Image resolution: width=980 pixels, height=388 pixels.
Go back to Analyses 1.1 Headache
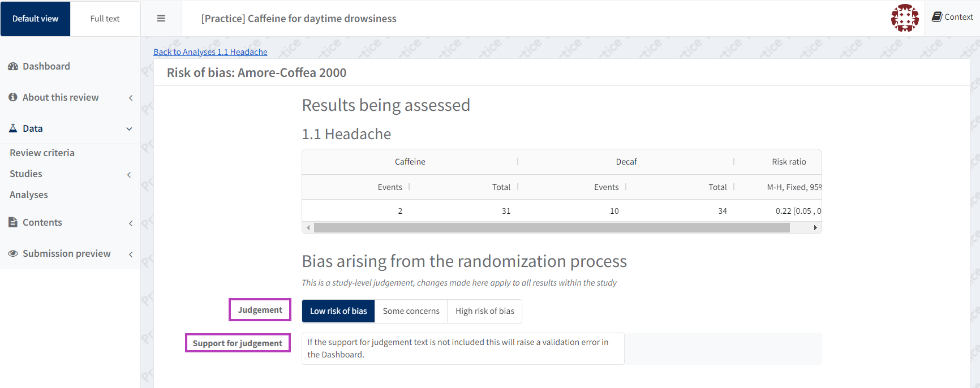pyautogui.click(x=210, y=52)
